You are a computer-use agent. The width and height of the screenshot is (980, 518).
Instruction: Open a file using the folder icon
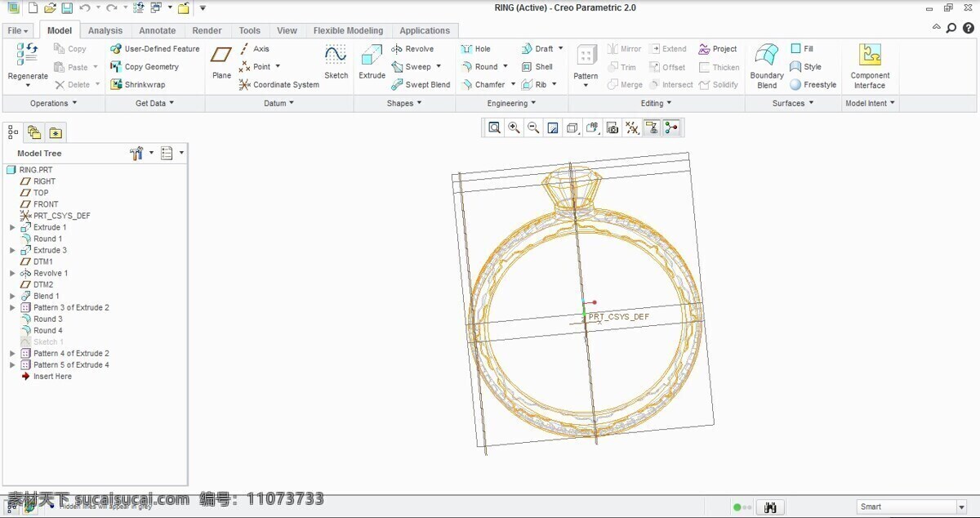point(50,8)
